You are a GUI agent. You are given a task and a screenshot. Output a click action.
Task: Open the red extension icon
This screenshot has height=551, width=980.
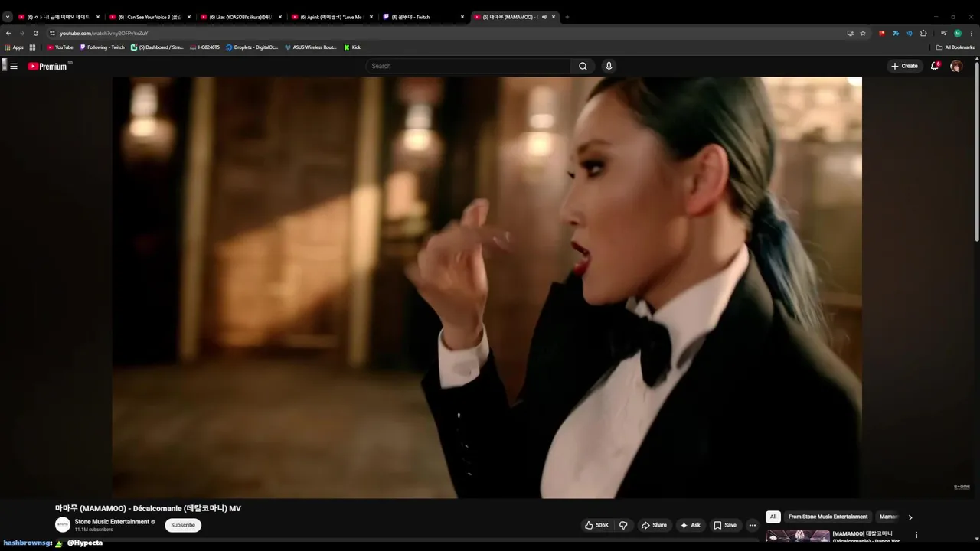point(882,33)
